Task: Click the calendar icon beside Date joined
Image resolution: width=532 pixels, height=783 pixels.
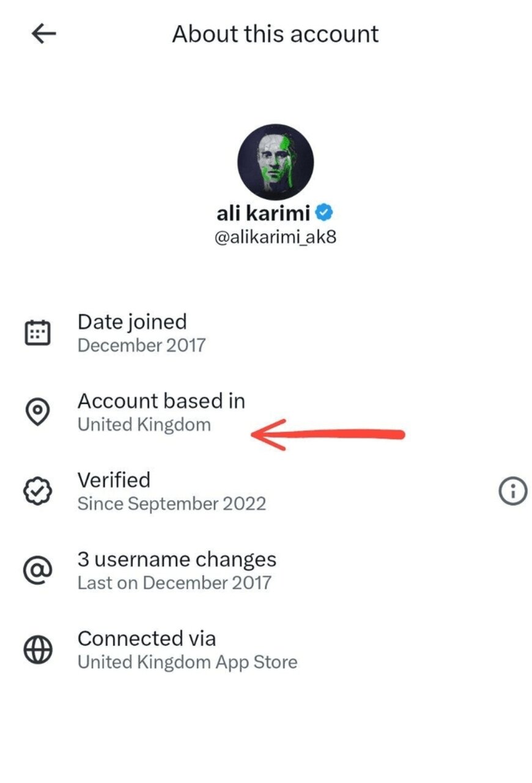Action: tap(38, 333)
